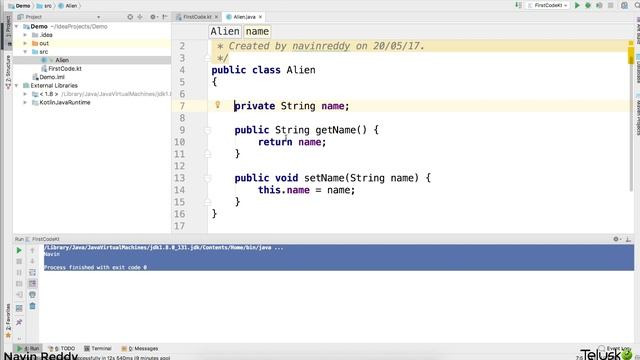Click the Process finished with exit code line
Image resolution: width=640 pixels, height=360 pixels.
[96, 268]
